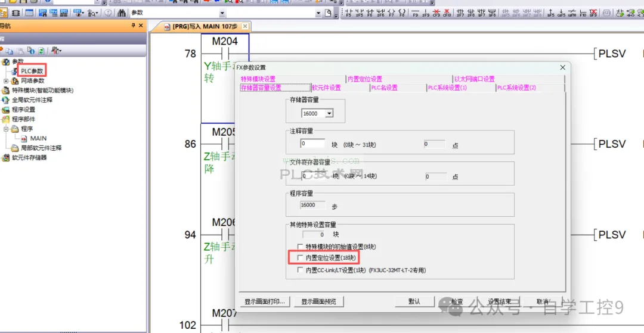Image resolution: width=644 pixels, height=333 pixels.
Task: Click the caF10 invert result icon
Action: coord(572,13)
